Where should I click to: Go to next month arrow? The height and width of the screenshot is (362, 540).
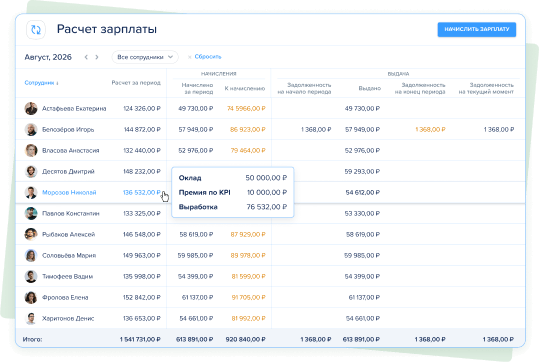click(x=97, y=57)
